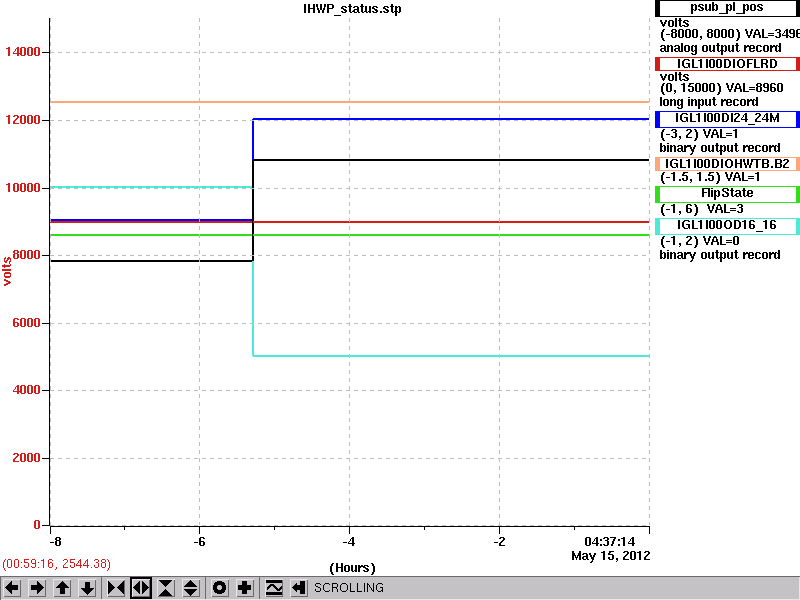The image size is (800, 600).
Task: Click the 14000 y-axis tick label
Action: pos(22,52)
